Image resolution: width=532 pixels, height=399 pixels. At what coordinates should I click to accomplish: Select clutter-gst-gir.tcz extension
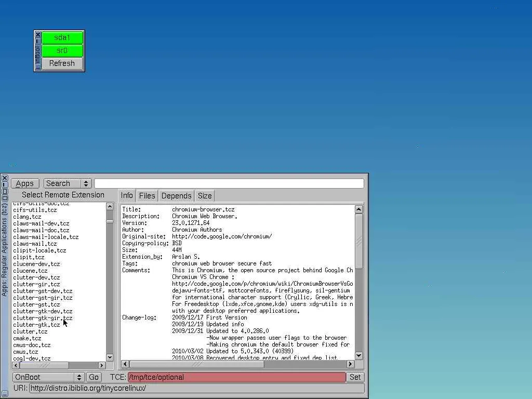[x=43, y=298]
